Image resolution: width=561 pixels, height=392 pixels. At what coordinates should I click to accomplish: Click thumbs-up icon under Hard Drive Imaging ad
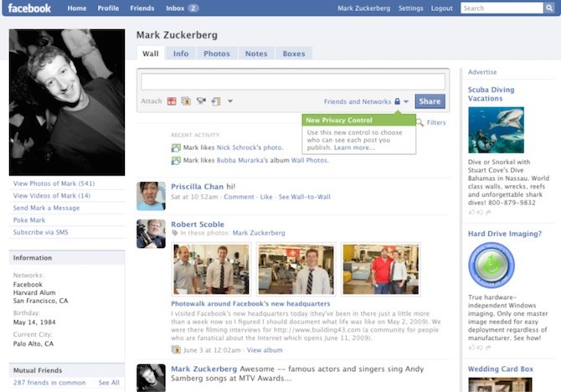coord(471,348)
